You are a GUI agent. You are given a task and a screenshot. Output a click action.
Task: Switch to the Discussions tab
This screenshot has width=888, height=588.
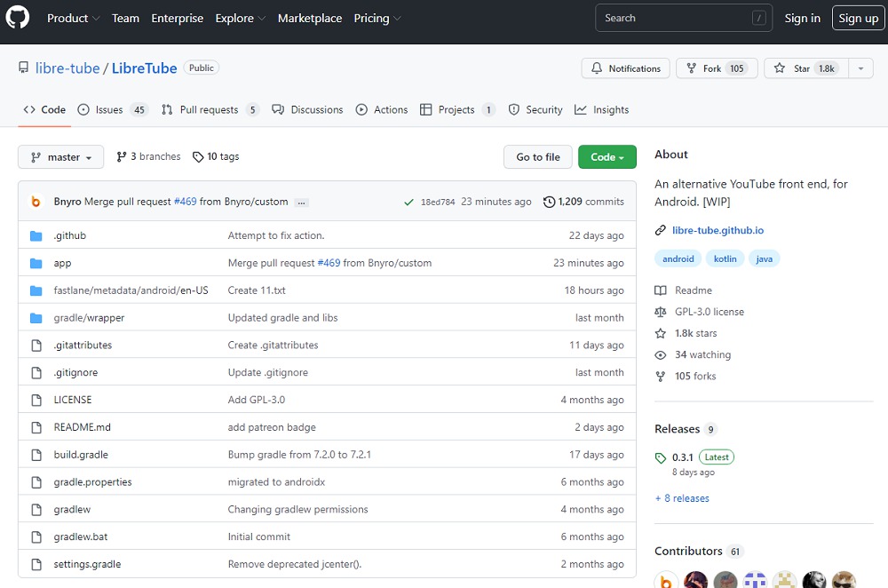pyautogui.click(x=307, y=110)
